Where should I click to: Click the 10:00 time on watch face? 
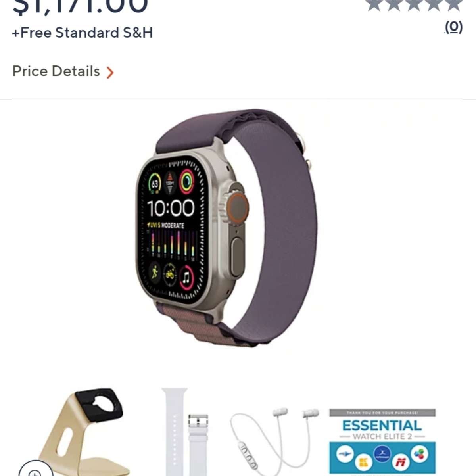tap(171, 208)
